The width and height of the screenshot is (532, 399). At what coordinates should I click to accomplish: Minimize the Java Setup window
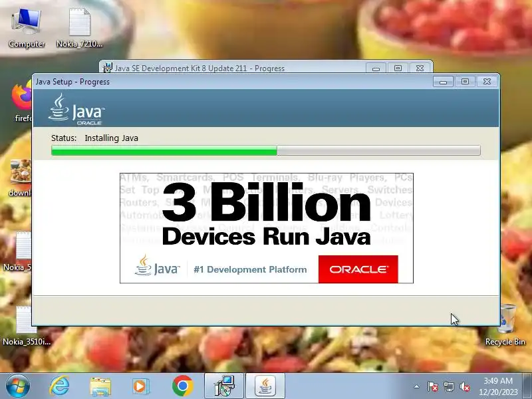(x=443, y=82)
